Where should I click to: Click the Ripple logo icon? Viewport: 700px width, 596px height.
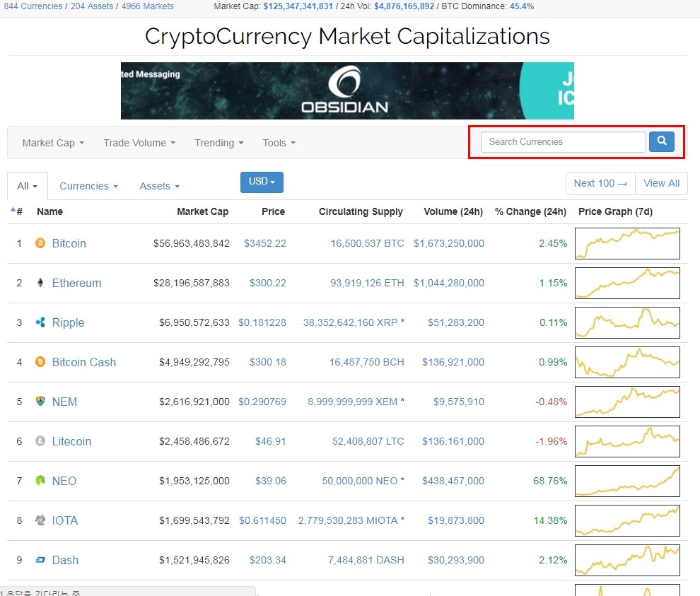pos(40,322)
